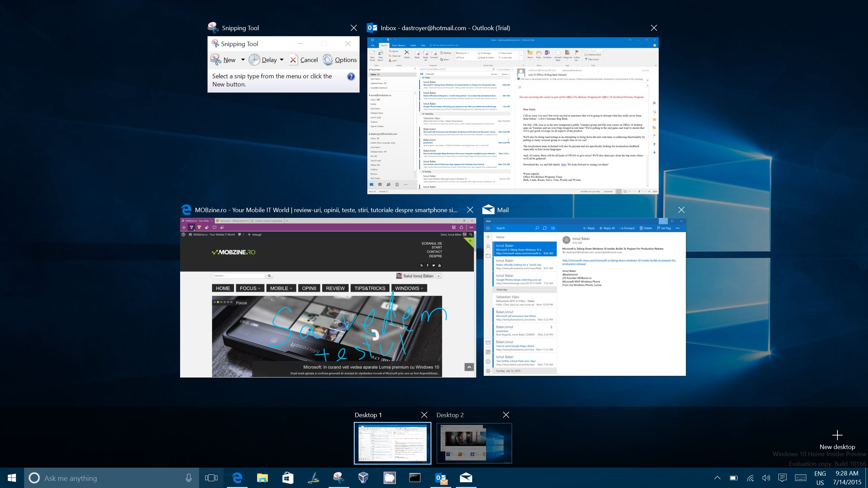Screen dimensions: 868x488
Task: Open the Action Center notification icon
Action: click(x=783, y=478)
